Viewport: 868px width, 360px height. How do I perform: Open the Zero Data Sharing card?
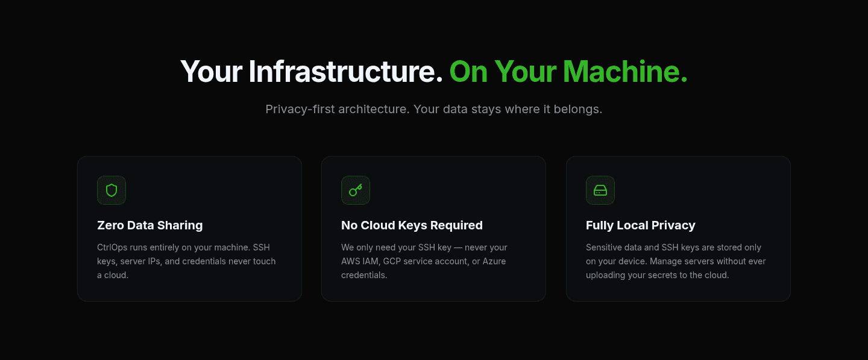click(189, 229)
